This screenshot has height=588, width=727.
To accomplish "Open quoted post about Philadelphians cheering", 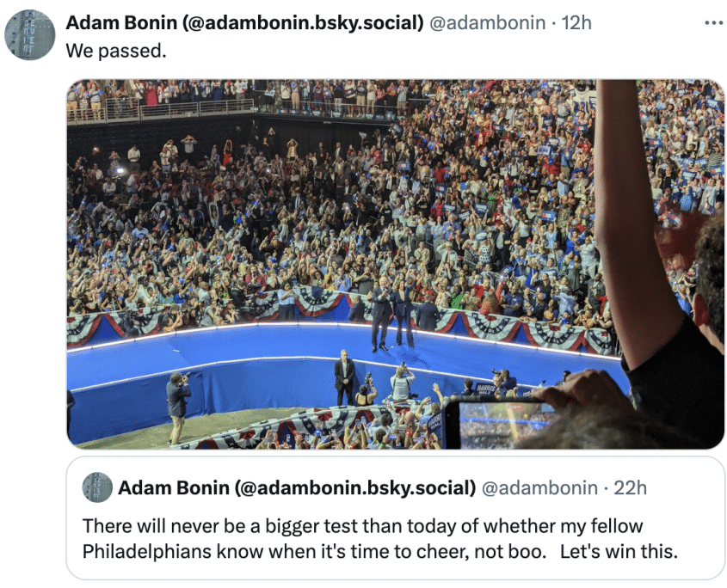I will 396,518.
